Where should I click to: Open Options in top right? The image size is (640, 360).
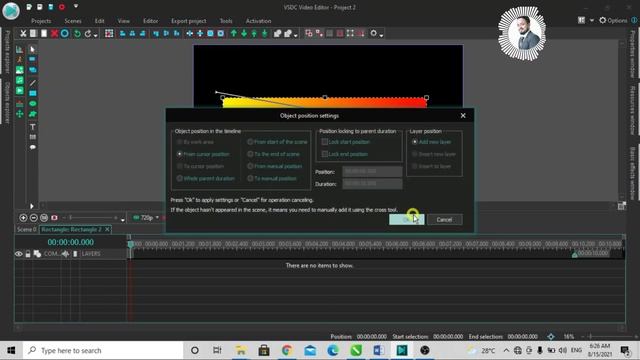(x=613, y=20)
